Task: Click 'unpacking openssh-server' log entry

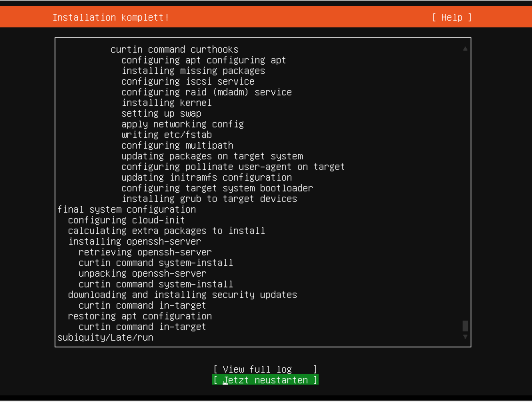Action: click(143, 273)
